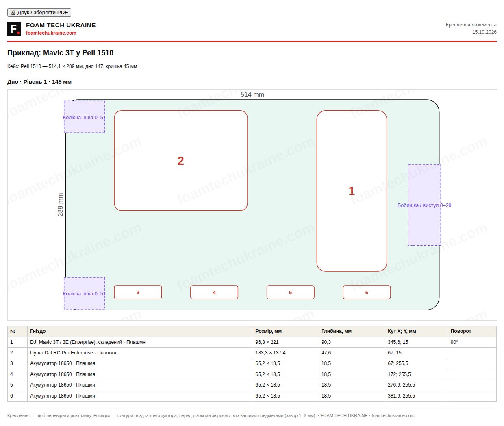This screenshot has height=426, width=504.
Task: Select cutout 2 in the foam drawing
Action: point(181,161)
